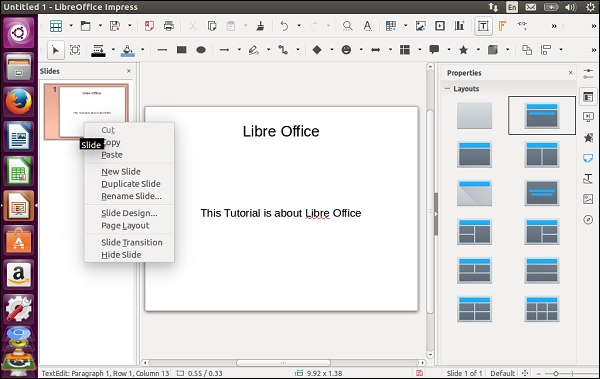Choose Duplicate Slide in context menu
600x379 pixels.
pyautogui.click(x=129, y=184)
